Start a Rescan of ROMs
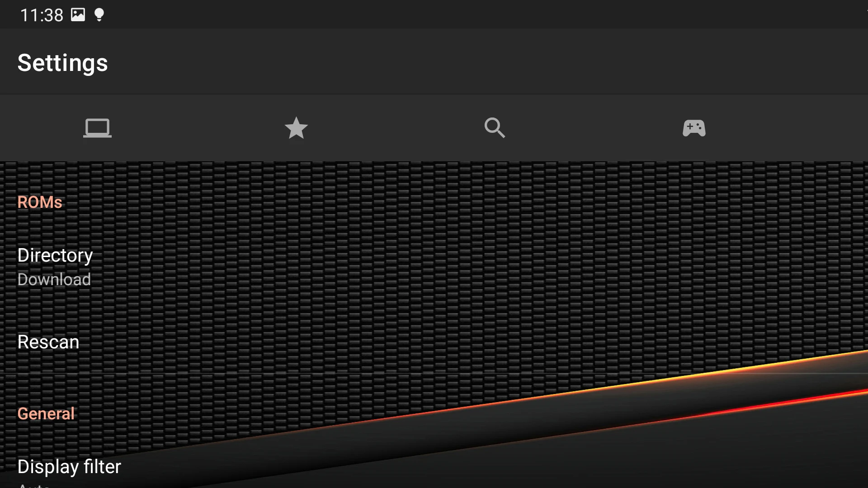 coord(434,342)
